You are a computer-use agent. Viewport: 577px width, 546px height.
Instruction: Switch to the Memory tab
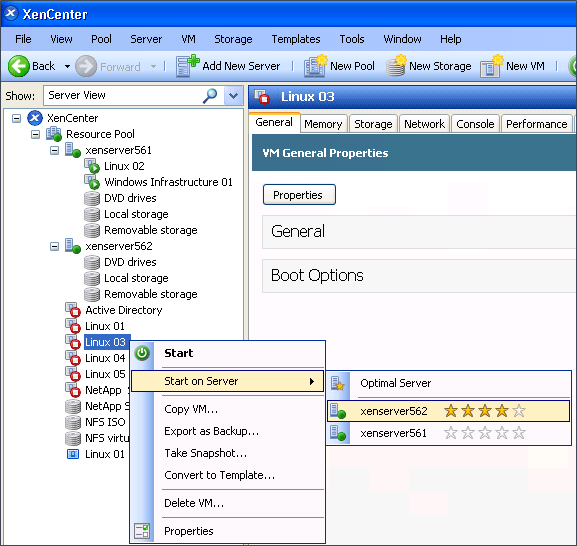click(x=323, y=124)
